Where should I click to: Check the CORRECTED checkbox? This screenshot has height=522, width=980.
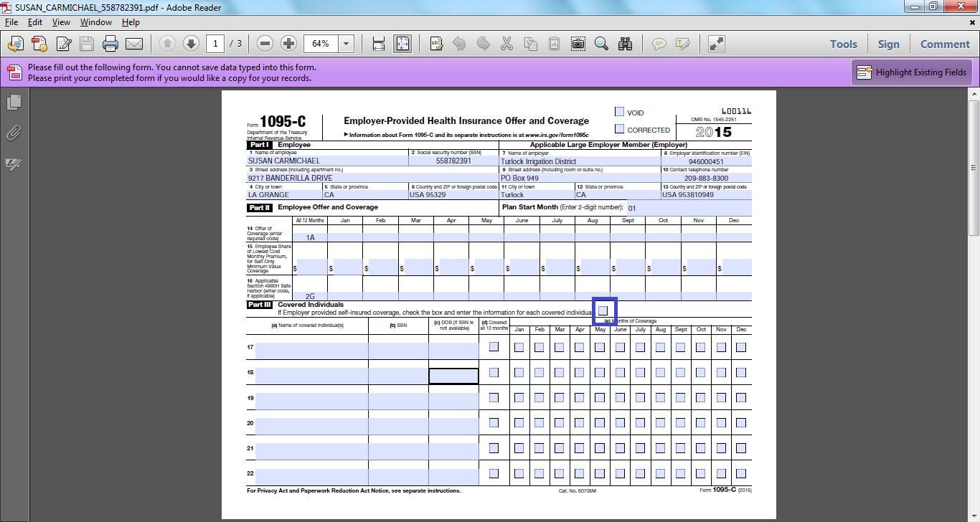[619, 129]
